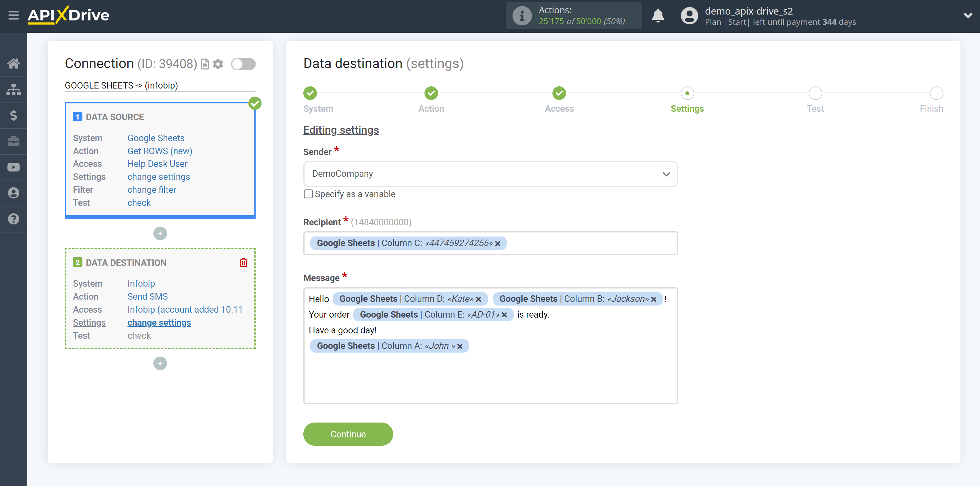Check Specify as a variable
The image size is (980, 486).
point(308,194)
